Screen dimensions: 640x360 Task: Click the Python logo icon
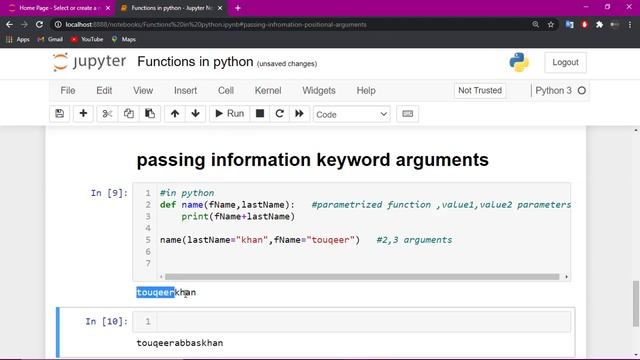click(x=519, y=62)
